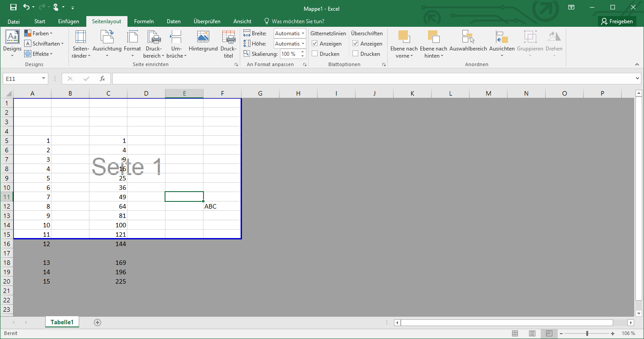Open the Designs themes gallery
Image resolution: width=644 pixels, height=339 pixels.
12,44
